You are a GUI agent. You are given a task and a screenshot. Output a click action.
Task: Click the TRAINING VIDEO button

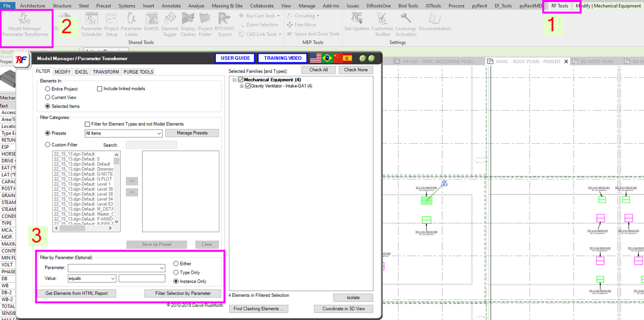[283, 58]
